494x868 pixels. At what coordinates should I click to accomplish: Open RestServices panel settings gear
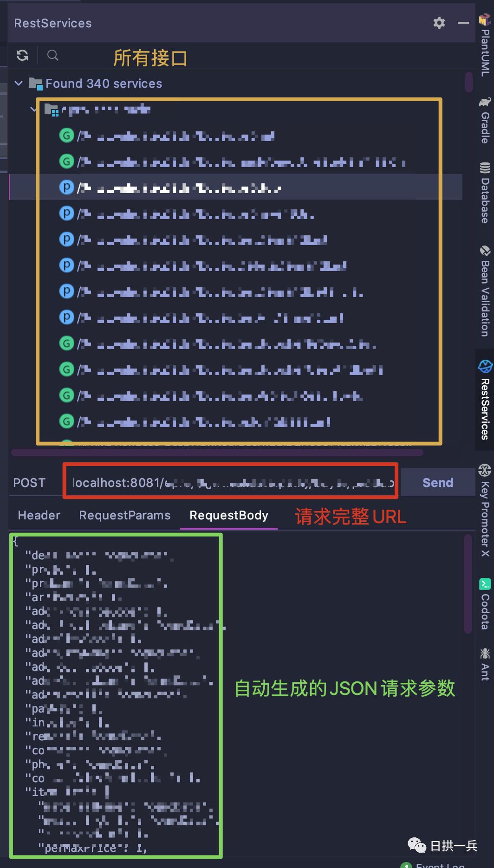coord(439,23)
